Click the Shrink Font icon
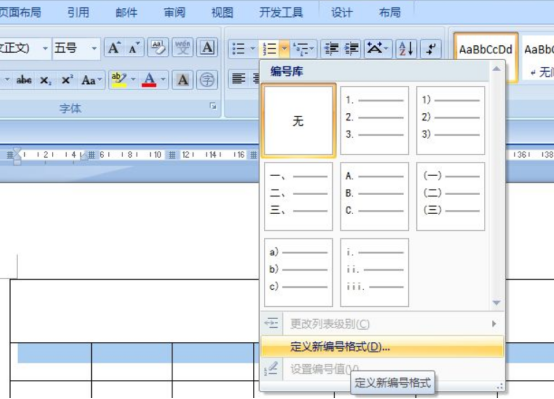Viewport: 554px width, 399px height. [134, 48]
